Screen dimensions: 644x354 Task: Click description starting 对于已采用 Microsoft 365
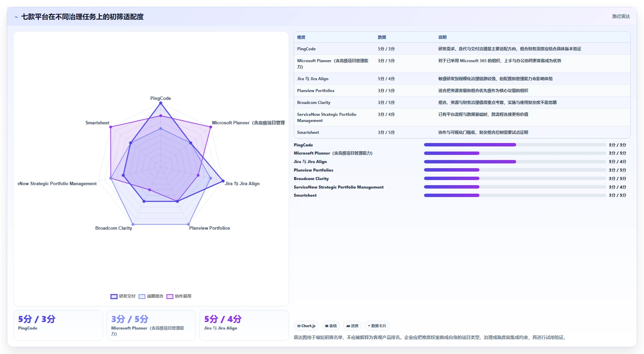point(500,61)
